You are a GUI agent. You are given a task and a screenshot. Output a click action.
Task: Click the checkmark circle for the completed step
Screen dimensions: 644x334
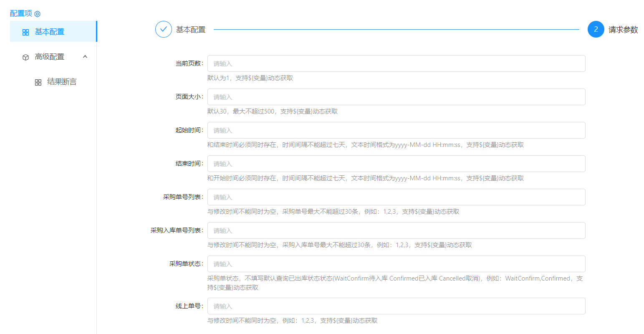tap(163, 29)
